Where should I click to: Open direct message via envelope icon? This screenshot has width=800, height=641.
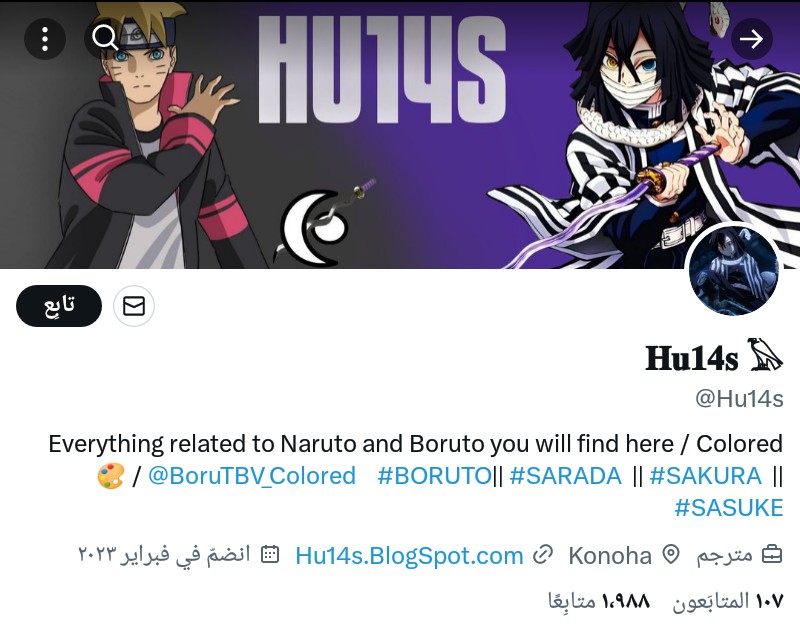[134, 306]
